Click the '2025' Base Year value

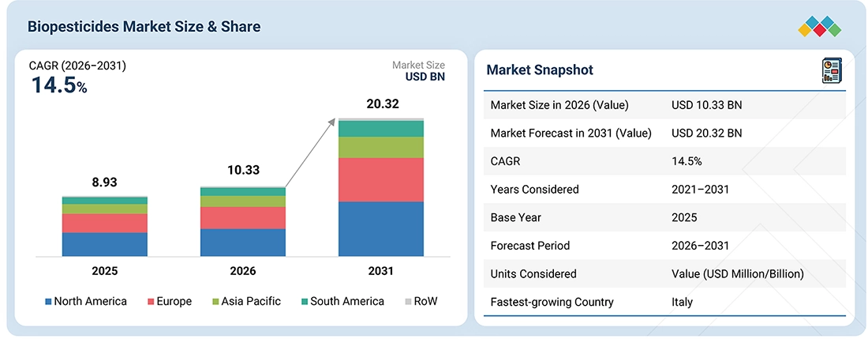pos(684,217)
